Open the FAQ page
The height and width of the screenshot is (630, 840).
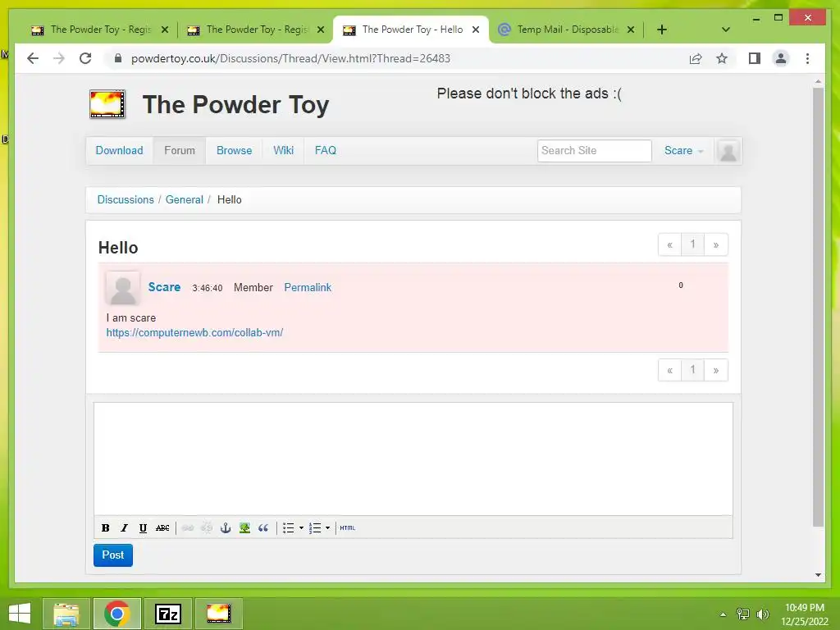coord(326,151)
